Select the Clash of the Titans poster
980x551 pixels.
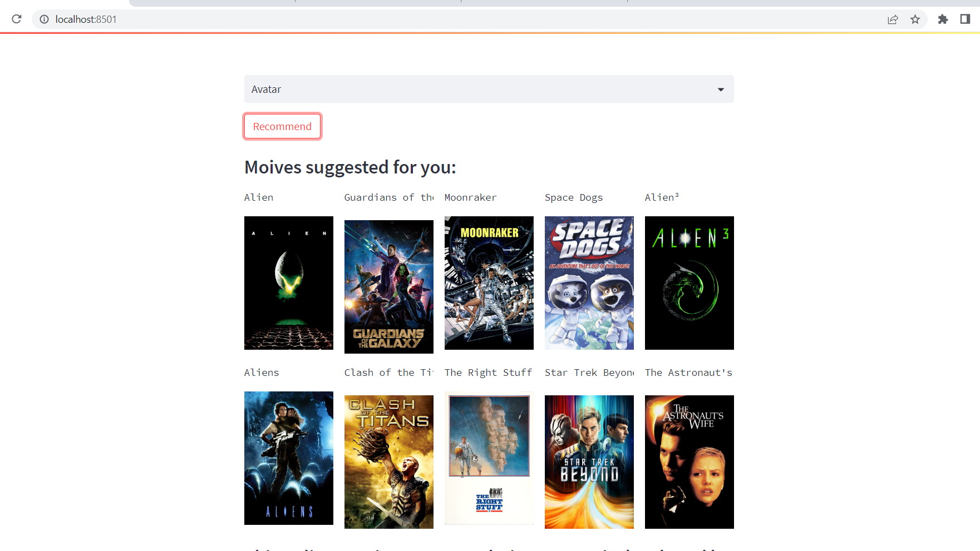point(388,462)
